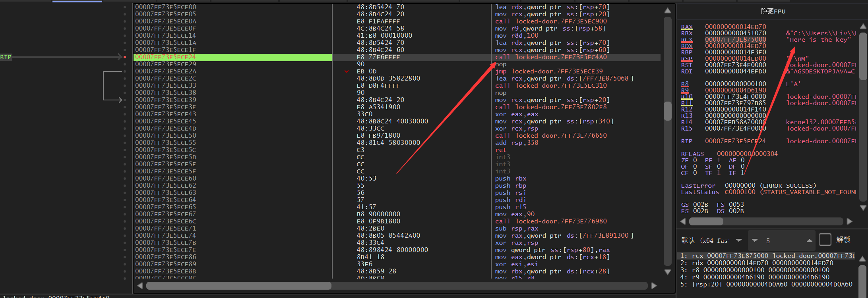
Task: Click the DF flag value
Action: [x=742, y=167]
